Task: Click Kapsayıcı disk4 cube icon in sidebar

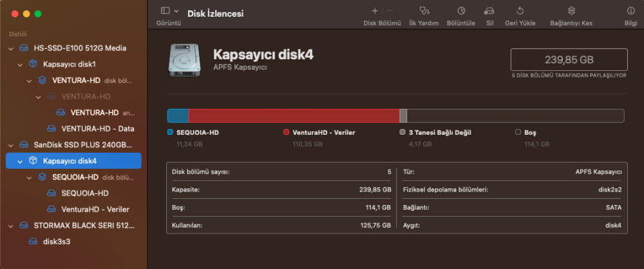Action: [x=33, y=161]
